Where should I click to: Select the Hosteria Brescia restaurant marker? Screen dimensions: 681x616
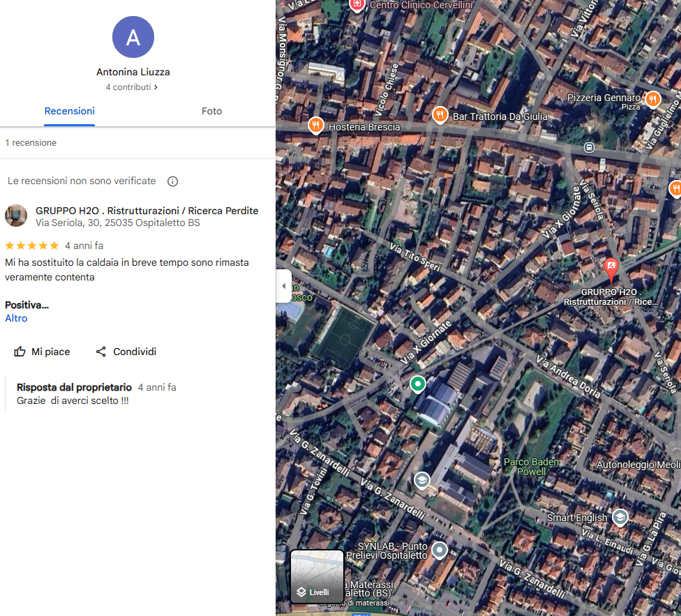tap(316, 126)
